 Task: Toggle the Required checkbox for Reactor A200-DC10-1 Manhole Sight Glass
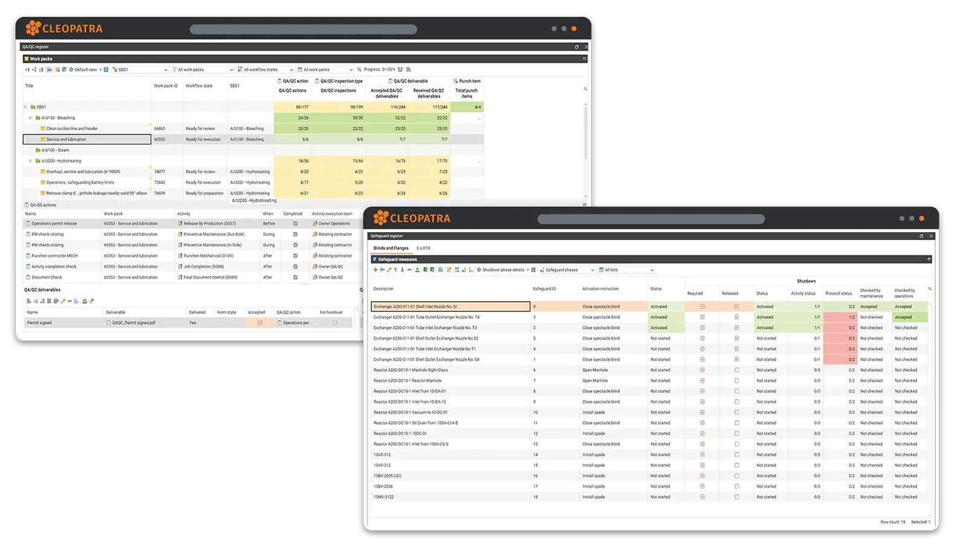coord(701,370)
